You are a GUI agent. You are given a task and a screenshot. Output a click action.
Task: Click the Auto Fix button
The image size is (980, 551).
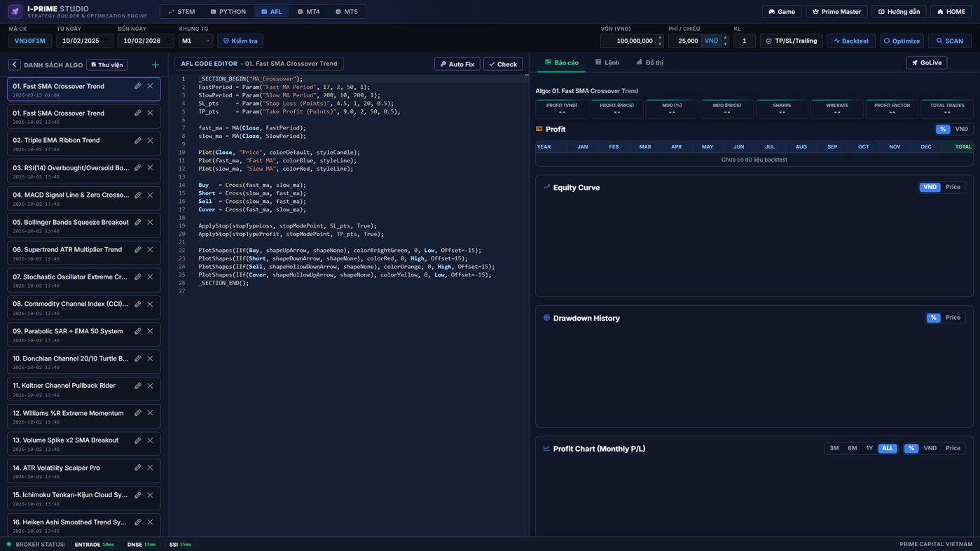click(457, 64)
